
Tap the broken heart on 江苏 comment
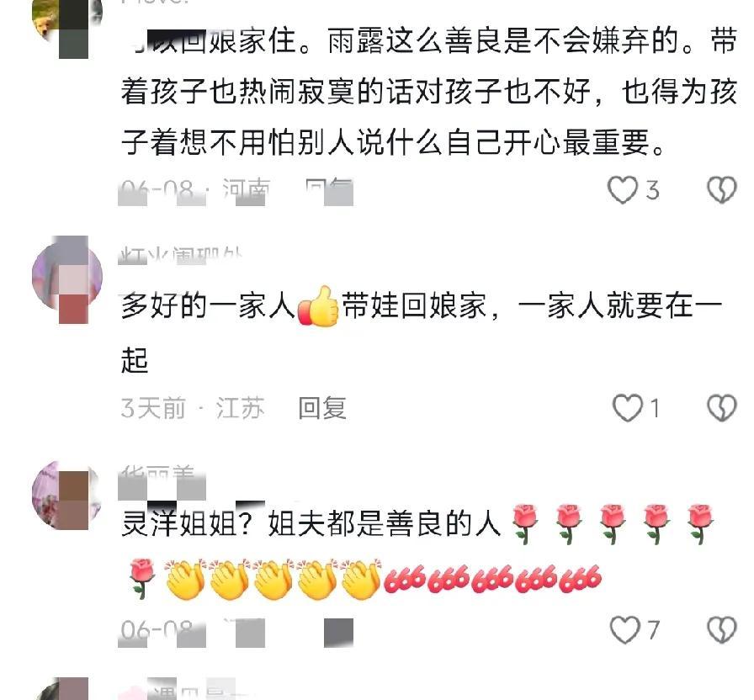click(722, 408)
